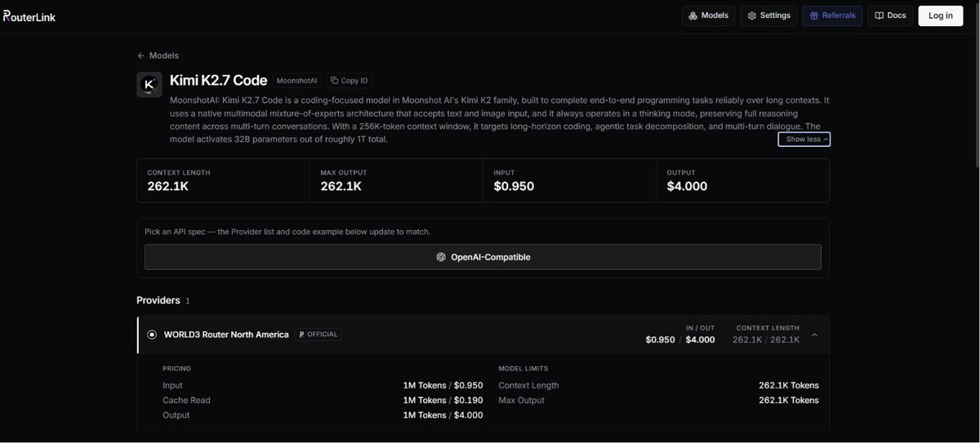
Task: Click the WORLD3 Router North America name
Action: 226,334
